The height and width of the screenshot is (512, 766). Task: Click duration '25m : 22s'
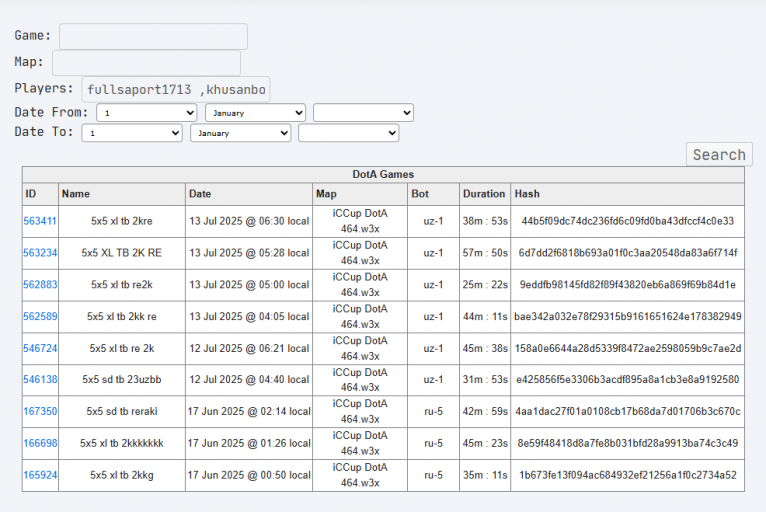(485, 285)
